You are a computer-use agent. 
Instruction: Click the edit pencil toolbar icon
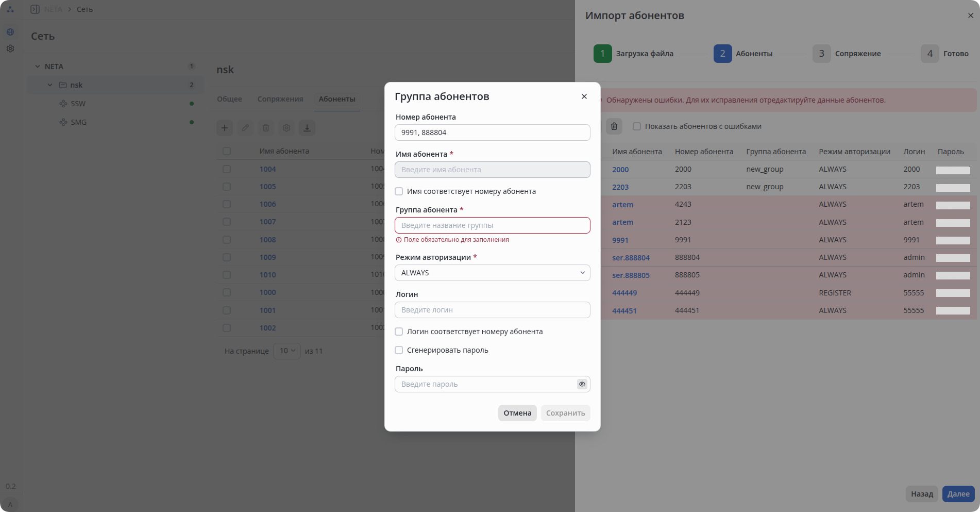[245, 128]
